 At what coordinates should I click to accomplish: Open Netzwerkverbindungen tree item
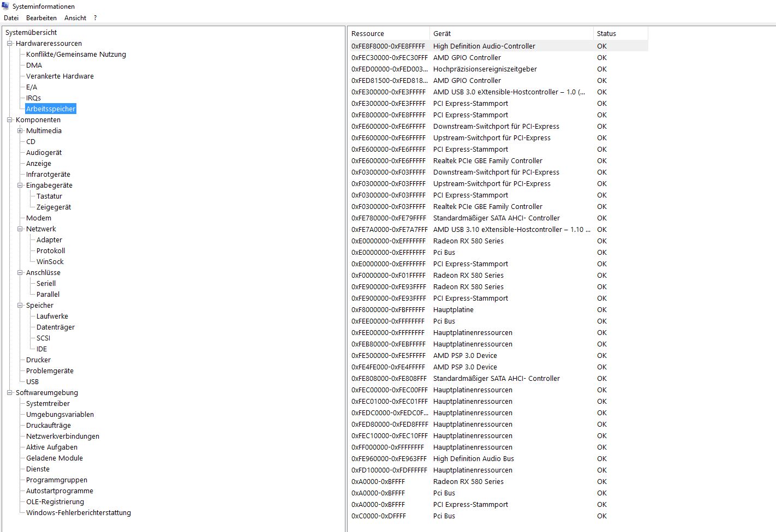63,436
